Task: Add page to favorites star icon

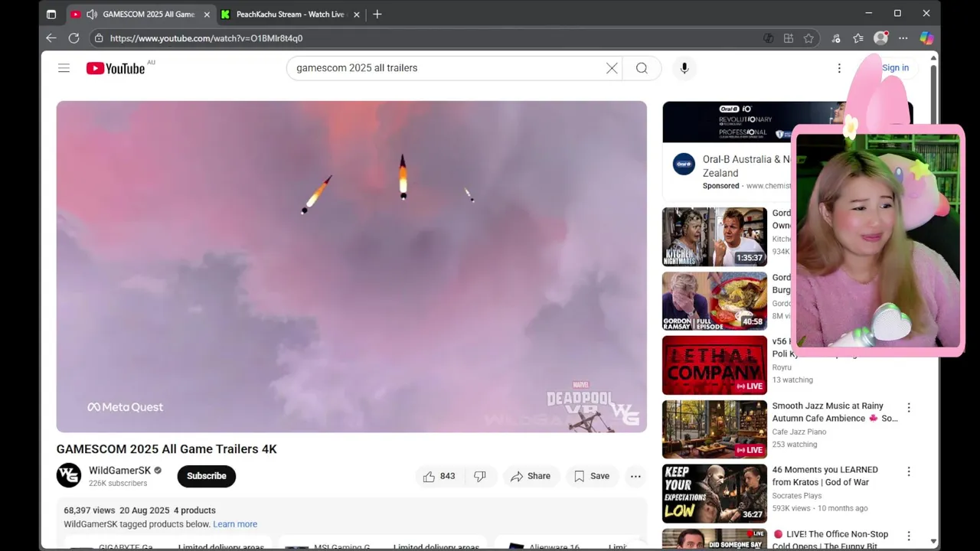Action: coord(808,38)
